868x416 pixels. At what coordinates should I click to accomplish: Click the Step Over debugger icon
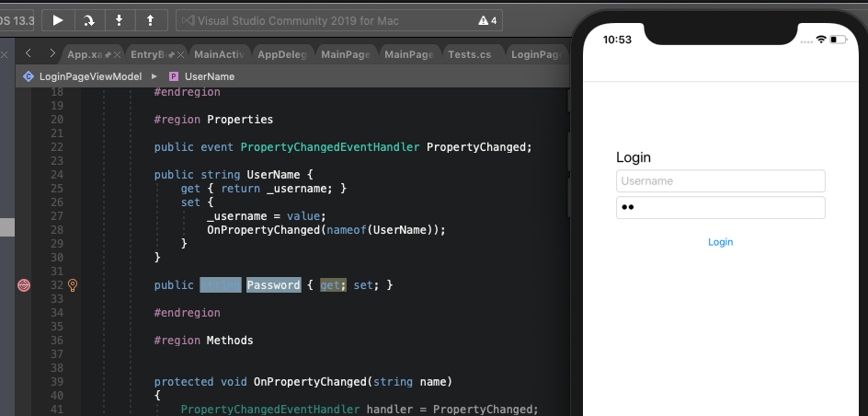coord(88,21)
